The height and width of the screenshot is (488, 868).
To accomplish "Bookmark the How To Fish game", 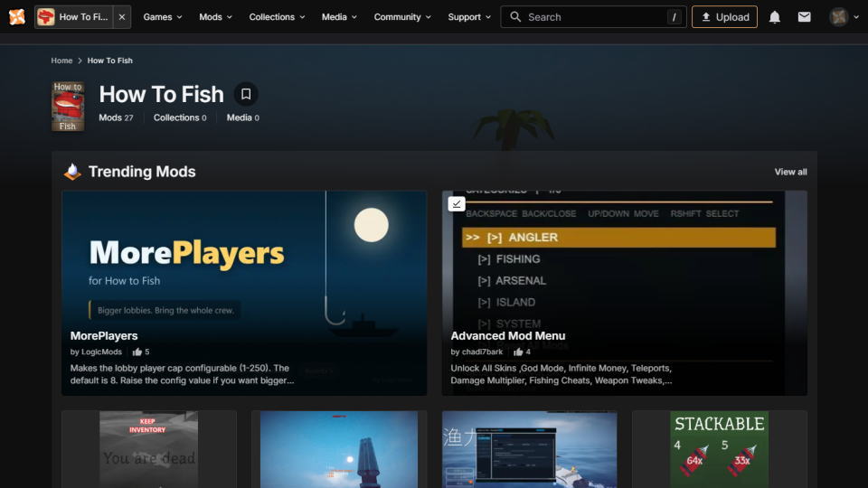I will (x=246, y=94).
